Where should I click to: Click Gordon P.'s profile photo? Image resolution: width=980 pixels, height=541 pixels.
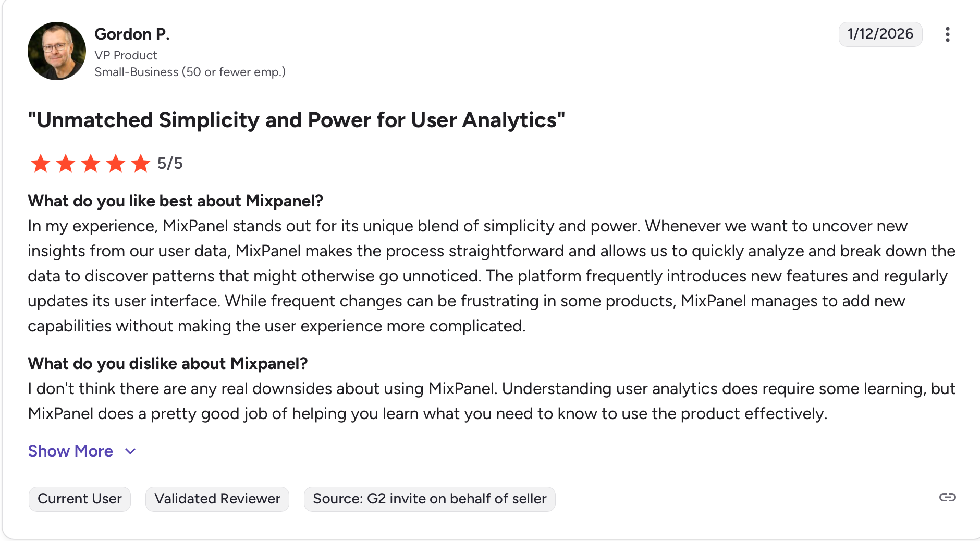tap(57, 51)
